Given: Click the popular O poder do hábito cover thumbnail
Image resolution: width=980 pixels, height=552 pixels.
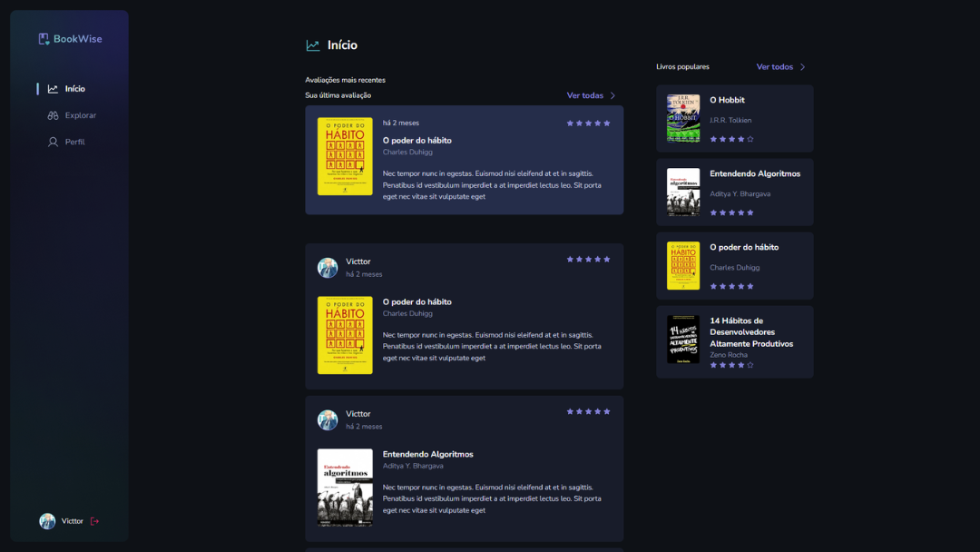Looking at the screenshot, I should [683, 266].
